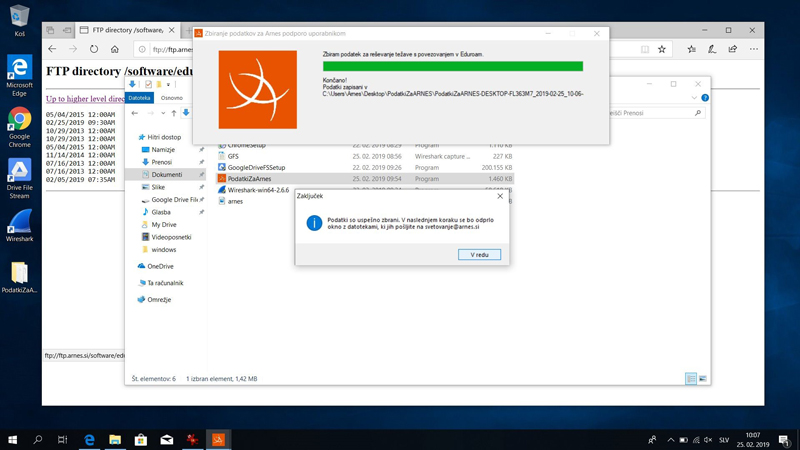The width and height of the screenshot is (800, 450).
Task: Add notes with pen icon in Edge
Action: (712, 49)
